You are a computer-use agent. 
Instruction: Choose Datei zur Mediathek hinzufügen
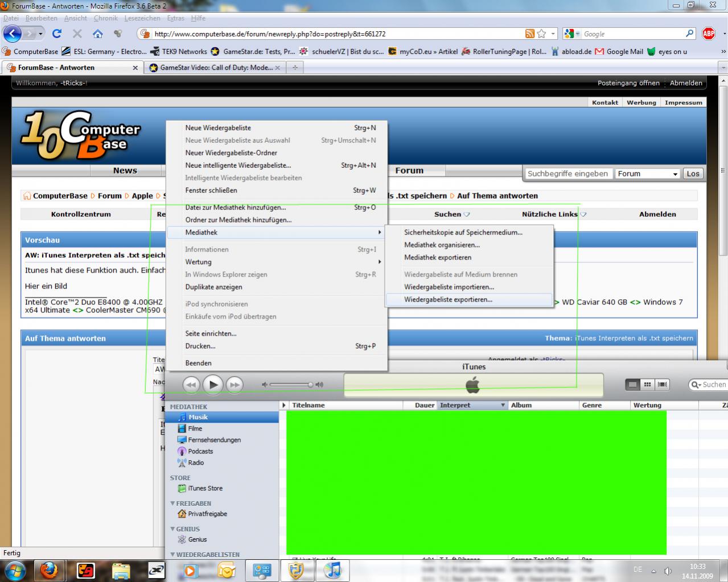click(277, 208)
